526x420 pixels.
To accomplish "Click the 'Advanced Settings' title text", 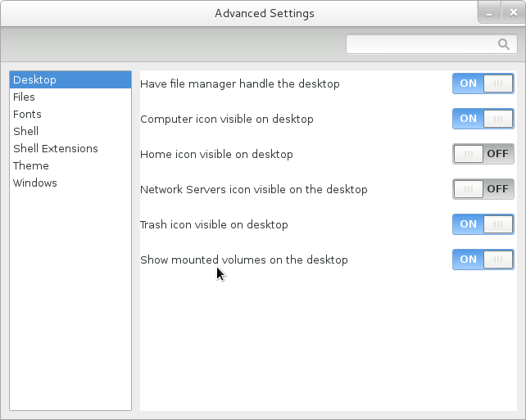I will click(265, 13).
